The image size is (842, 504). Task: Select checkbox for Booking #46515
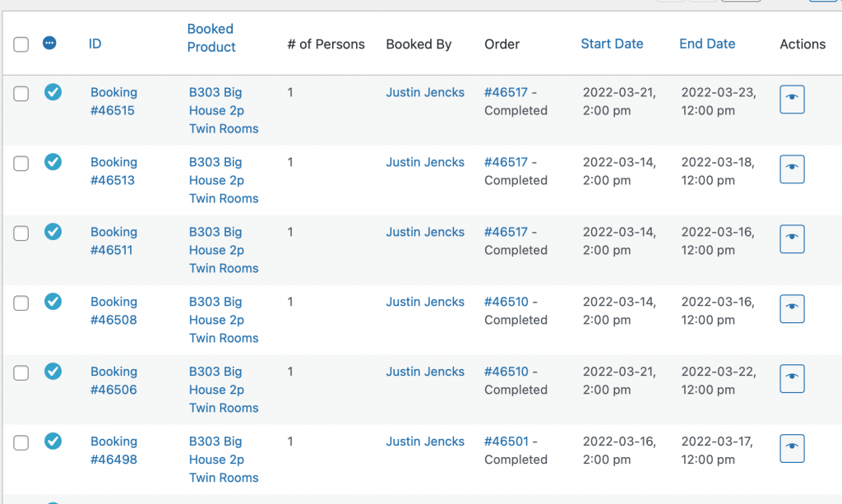tap(21, 94)
